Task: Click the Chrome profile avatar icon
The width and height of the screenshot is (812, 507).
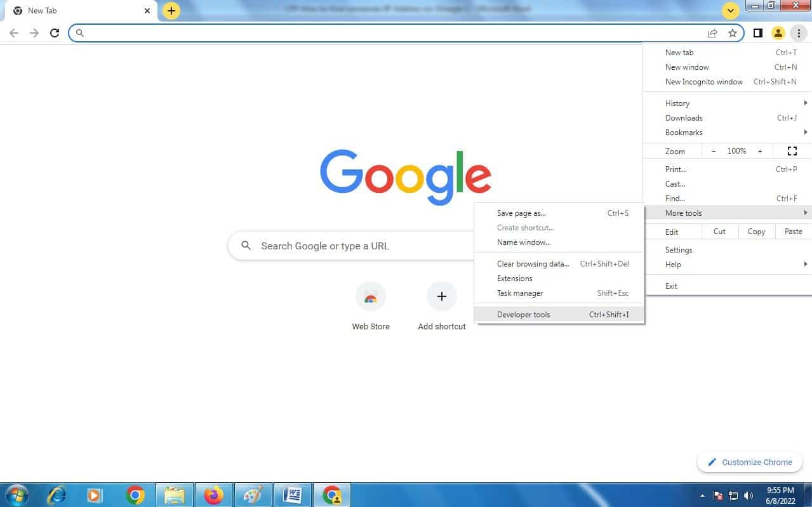Action: point(778,32)
